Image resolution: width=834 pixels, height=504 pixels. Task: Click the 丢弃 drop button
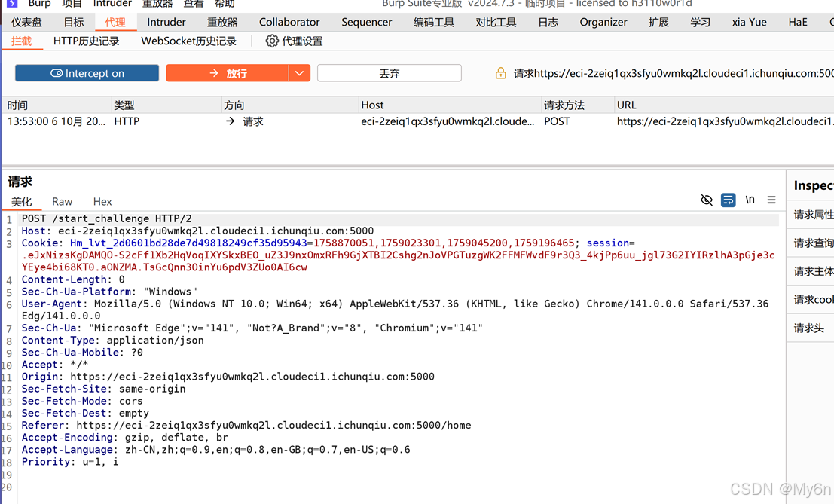[x=390, y=73]
